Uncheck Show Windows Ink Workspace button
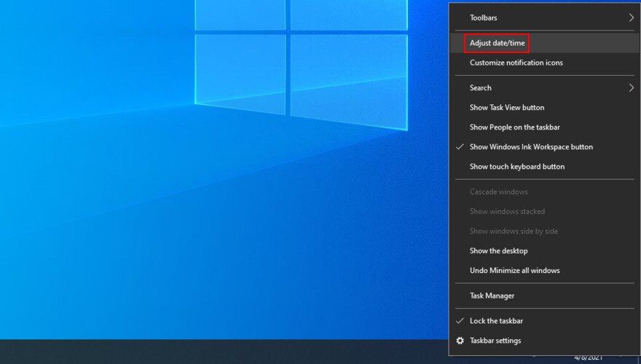The width and height of the screenshot is (641, 364). (545, 146)
